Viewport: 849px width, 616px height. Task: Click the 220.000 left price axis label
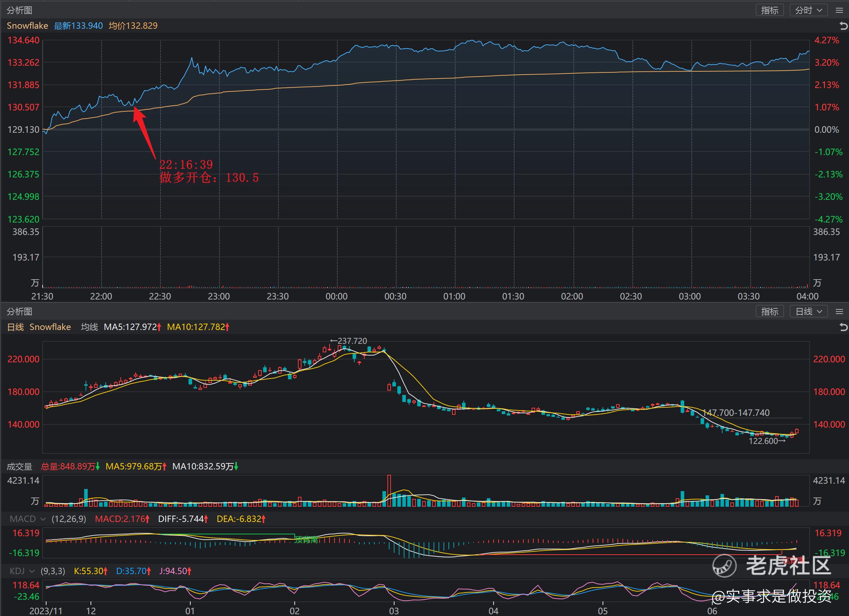point(23,359)
